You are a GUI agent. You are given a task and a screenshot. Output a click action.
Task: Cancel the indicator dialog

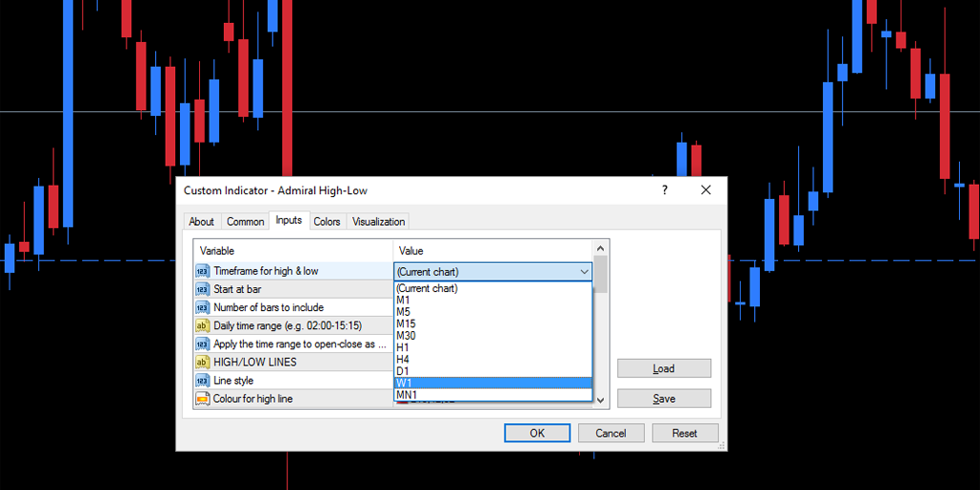[x=611, y=434]
